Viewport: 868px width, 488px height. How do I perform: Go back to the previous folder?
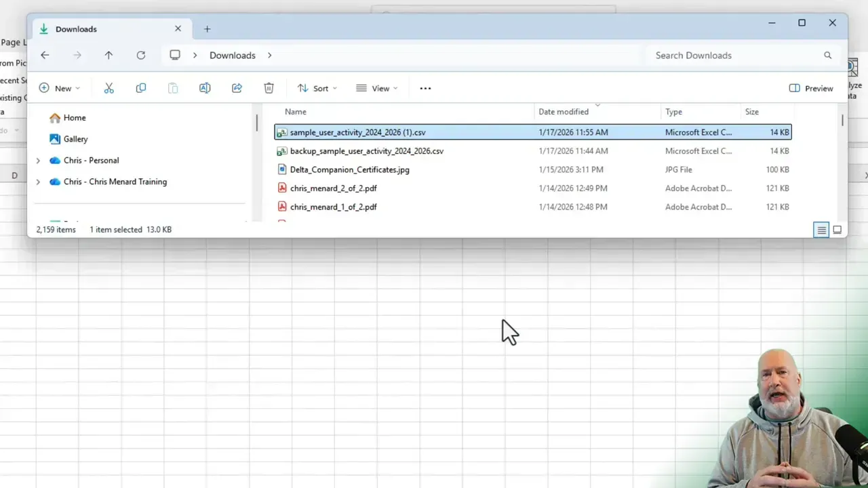tap(45, 55)
